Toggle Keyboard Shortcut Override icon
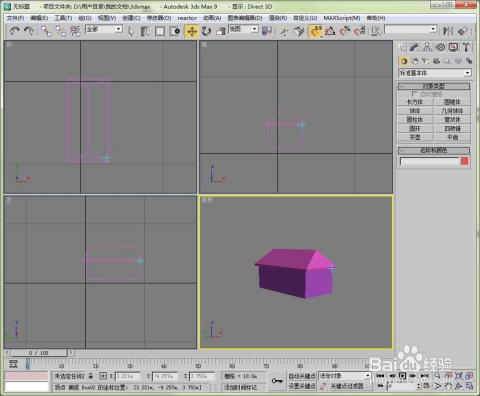 pyautogui.click(x=299, y=31)
